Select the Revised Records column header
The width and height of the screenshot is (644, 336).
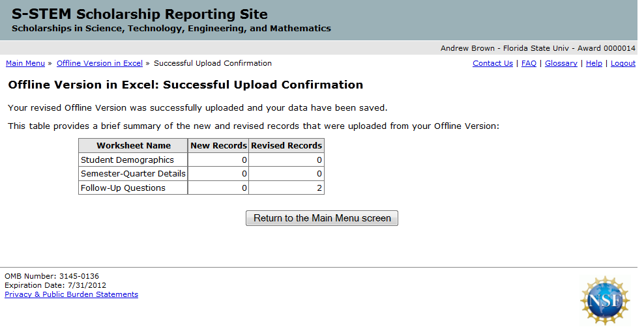tap(286, 146)
